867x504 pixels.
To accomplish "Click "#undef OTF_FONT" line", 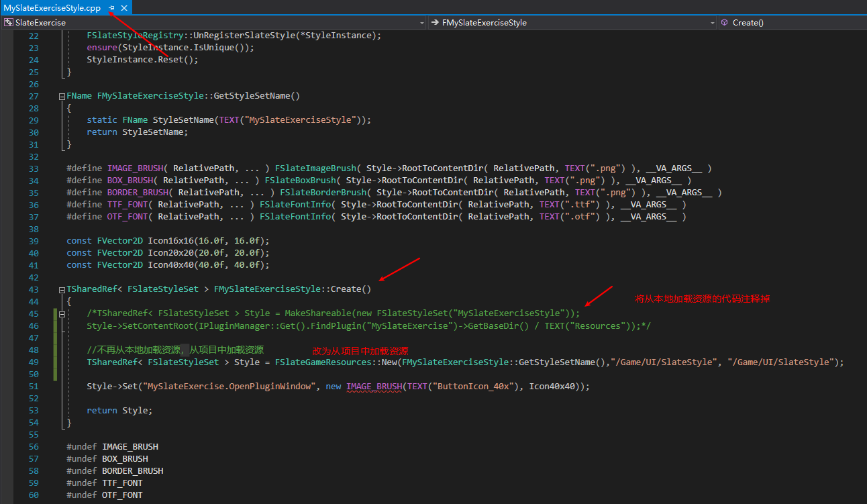I will coord(105,495).
